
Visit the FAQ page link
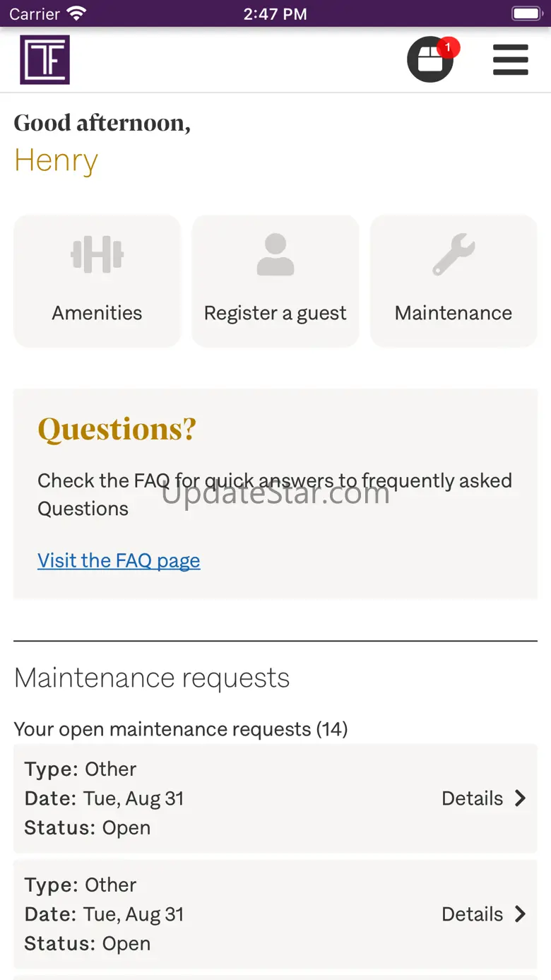(x=119, y=560)
